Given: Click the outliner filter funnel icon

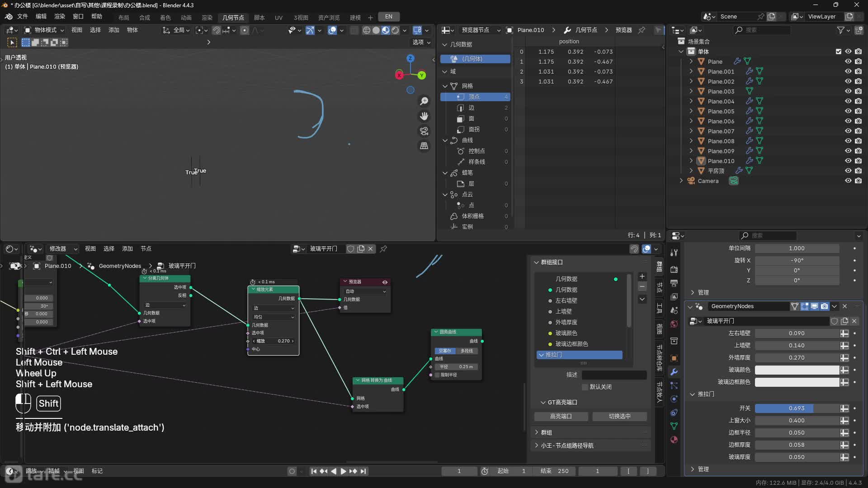Looking at the screenshot, I should [x=840, y=30].
